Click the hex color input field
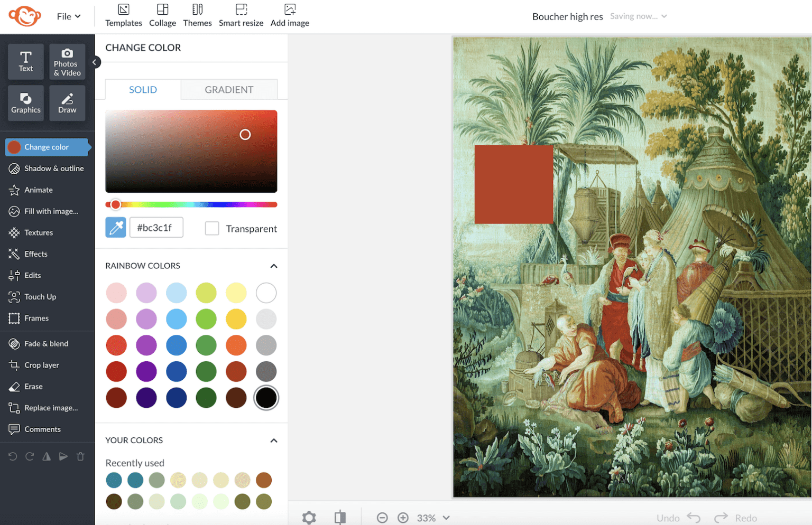 (x=156, y=228)
